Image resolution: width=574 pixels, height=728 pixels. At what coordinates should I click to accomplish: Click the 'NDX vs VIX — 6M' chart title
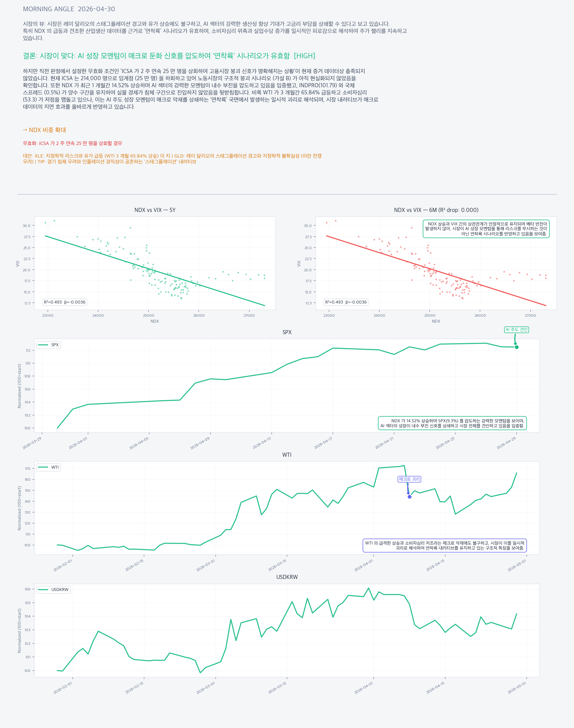(436, 210)
